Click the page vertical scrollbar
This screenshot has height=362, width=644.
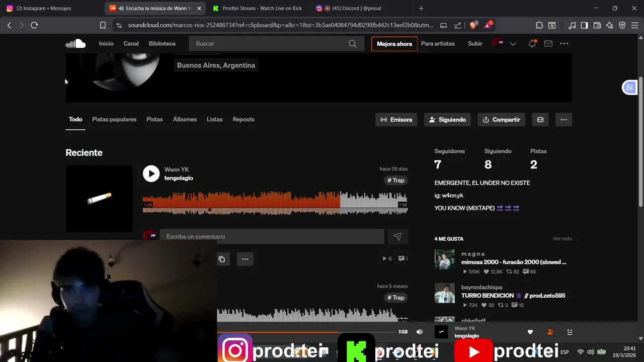640,141
